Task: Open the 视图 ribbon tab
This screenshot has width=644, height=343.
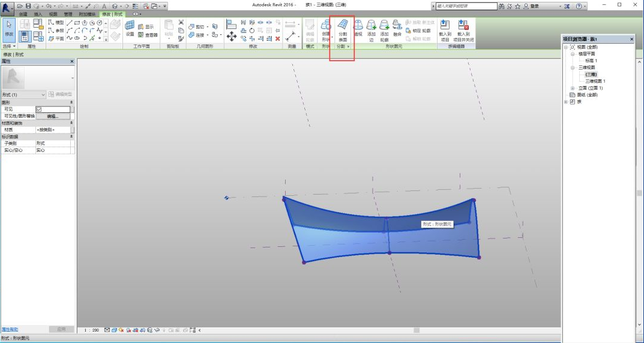Action: (x=53, y=14)
